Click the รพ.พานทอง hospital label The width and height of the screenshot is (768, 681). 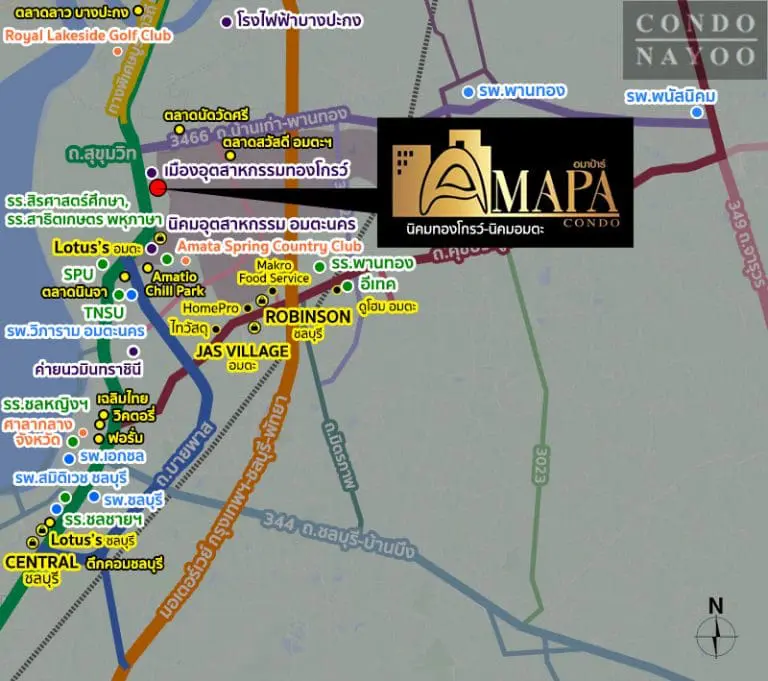pyautogui.click(x=522, y=91)
